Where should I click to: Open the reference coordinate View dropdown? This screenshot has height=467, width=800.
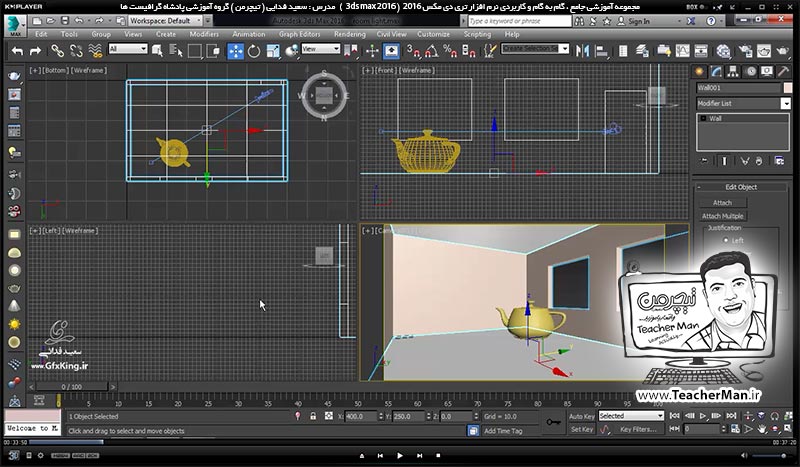click(320, 49)
